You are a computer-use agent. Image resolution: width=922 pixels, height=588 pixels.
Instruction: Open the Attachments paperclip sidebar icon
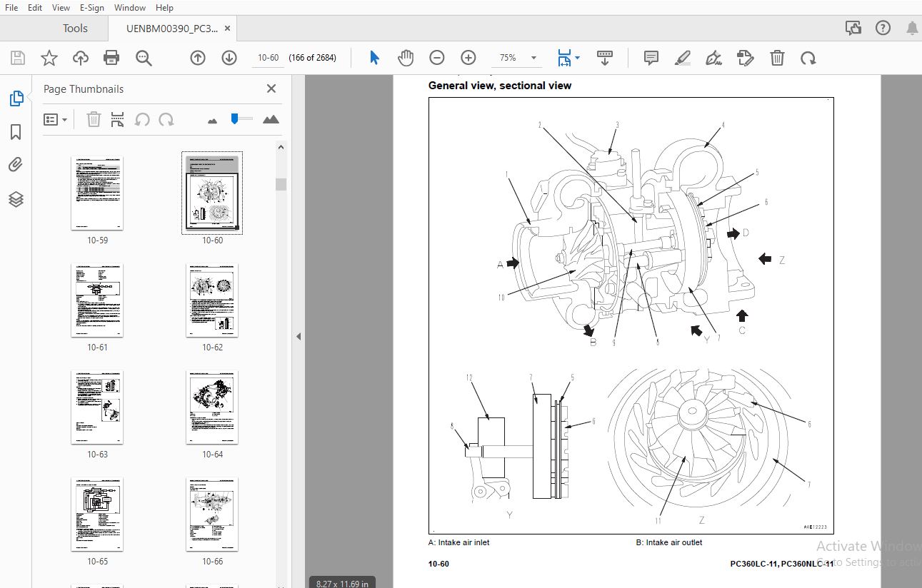16,166
